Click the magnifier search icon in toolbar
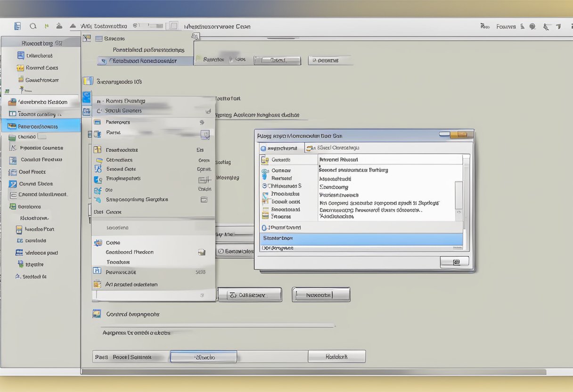Viewport: 573px width, 392px height. tap(33, 26)
